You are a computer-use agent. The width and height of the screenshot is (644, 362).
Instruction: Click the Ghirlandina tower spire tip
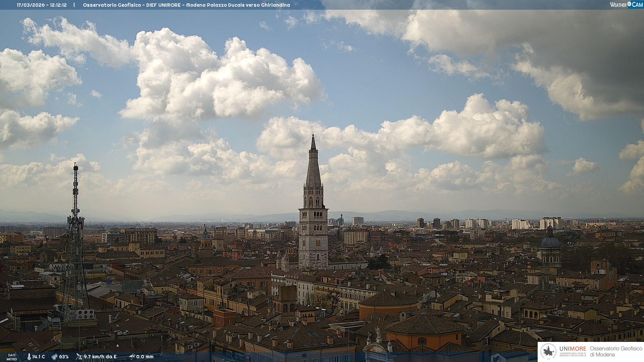pos(313,136)
